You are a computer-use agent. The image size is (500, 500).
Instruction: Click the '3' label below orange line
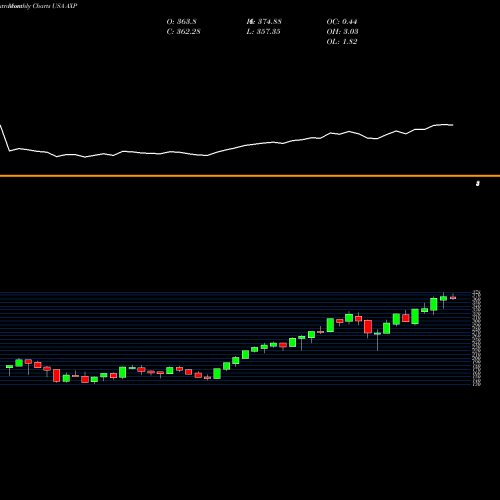[x=478, y=184]
